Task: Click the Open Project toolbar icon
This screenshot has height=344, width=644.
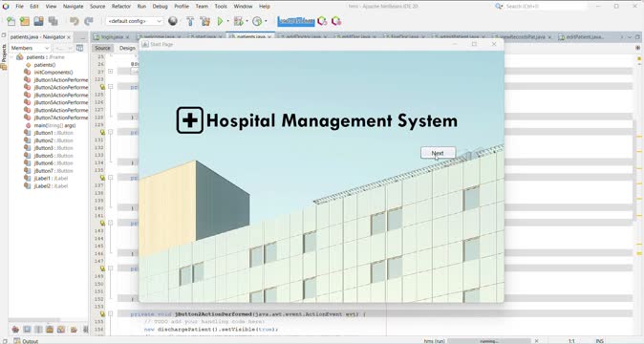Action: 38,21
